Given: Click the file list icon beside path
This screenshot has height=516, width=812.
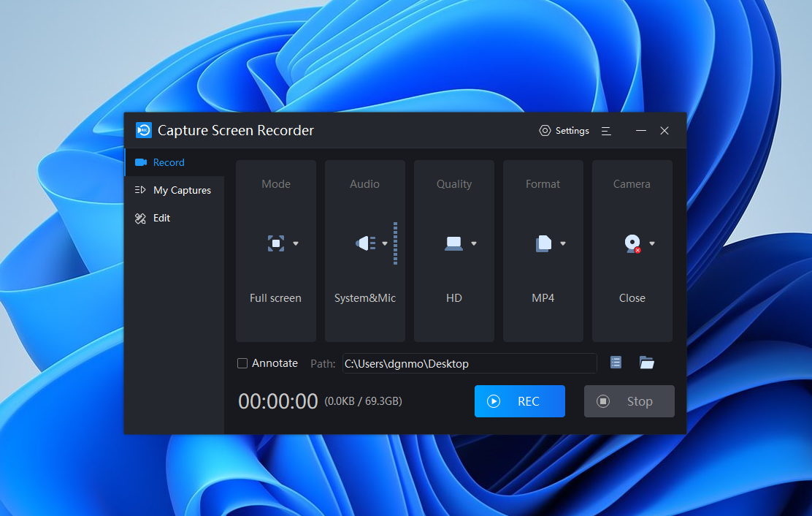Looking at the screenshot, I should click(616, 363).
